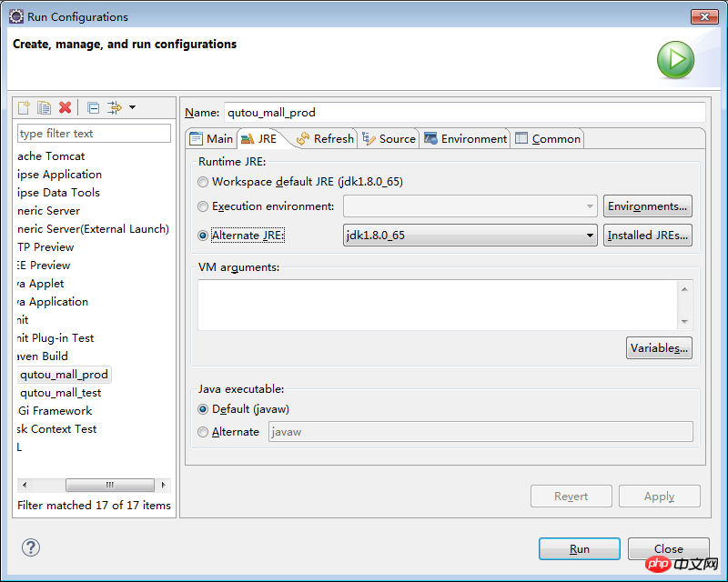Image resolution: width=728 pixels, height=582 pixels.
Task: Collapse all configurations in the tree
Action: pyautogui.click(x=93, y=108)
